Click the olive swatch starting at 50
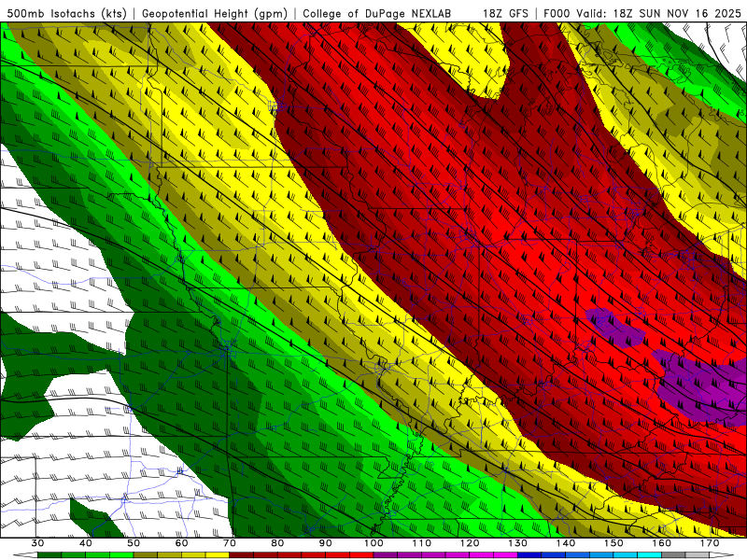 [146, 554]
